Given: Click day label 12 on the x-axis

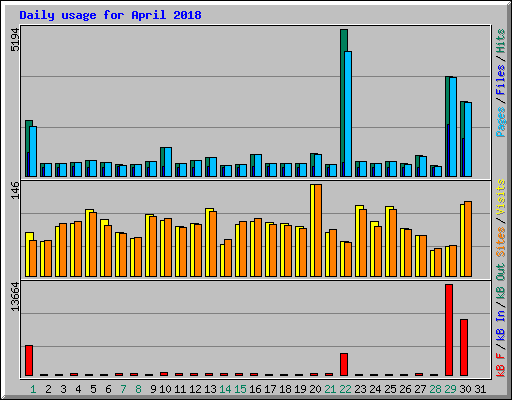Looking at the screenshot, I should pyautogui.click(x=195, y=389).
